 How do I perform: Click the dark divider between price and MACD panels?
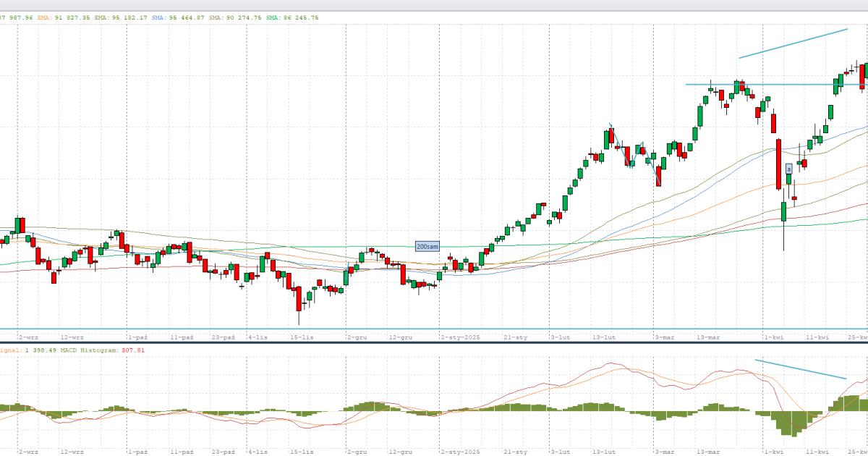pos(434,342)
